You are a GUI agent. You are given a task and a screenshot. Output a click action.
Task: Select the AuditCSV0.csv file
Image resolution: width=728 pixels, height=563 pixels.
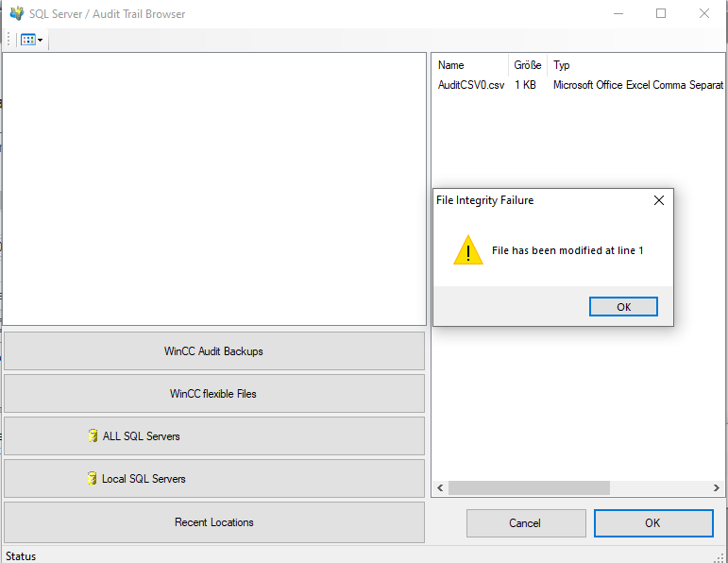tap(471, 85)
